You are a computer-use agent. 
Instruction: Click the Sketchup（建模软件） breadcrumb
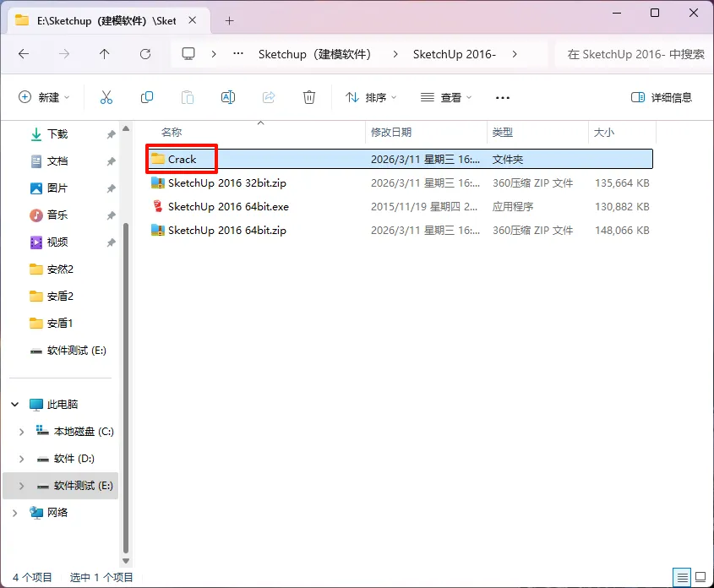coord(314,54)
